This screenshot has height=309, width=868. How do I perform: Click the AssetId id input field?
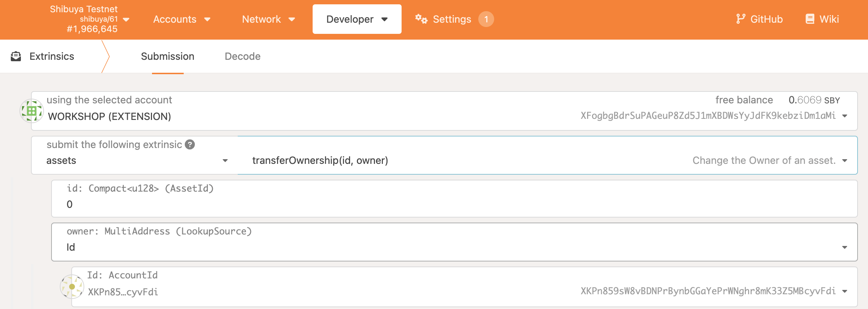coord(454,204)
